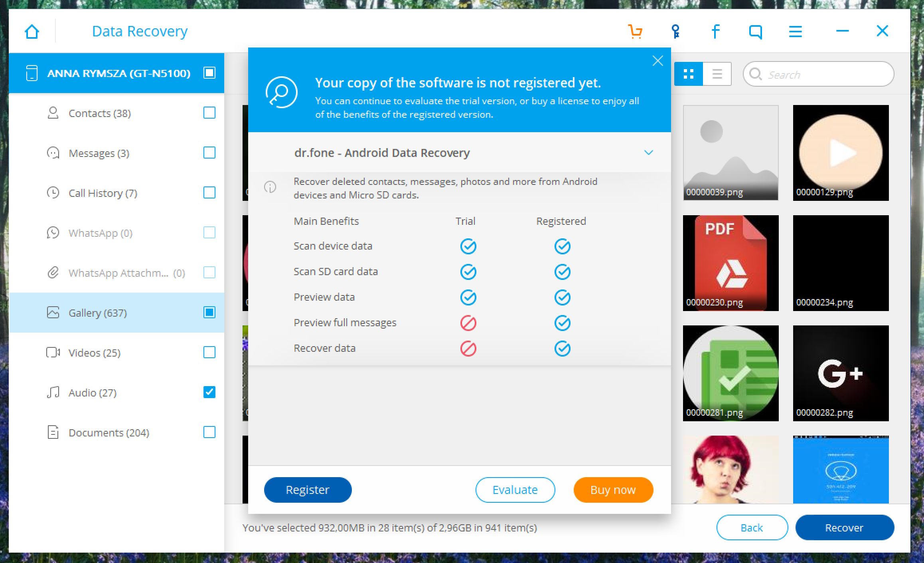Click the 'Registered' column header
The height and width of the screenshot is (563, 924).
(561, 221)
